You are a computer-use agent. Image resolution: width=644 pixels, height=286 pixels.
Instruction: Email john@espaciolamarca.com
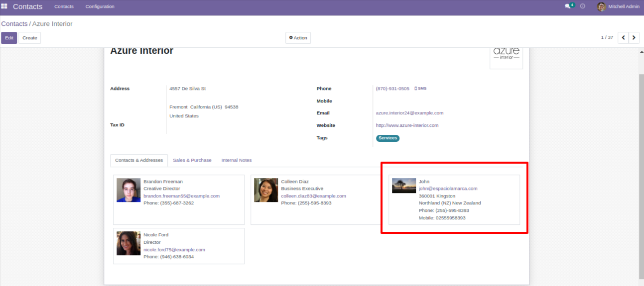[448, 189]
